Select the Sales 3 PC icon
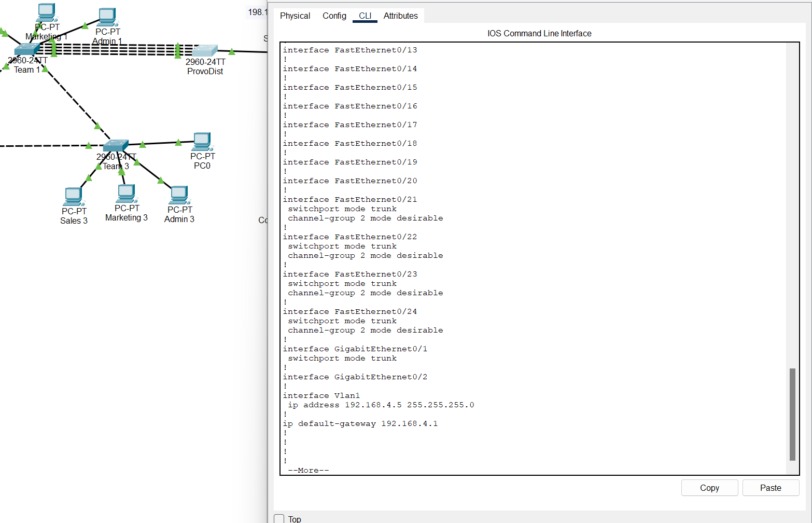 (74, 197)
